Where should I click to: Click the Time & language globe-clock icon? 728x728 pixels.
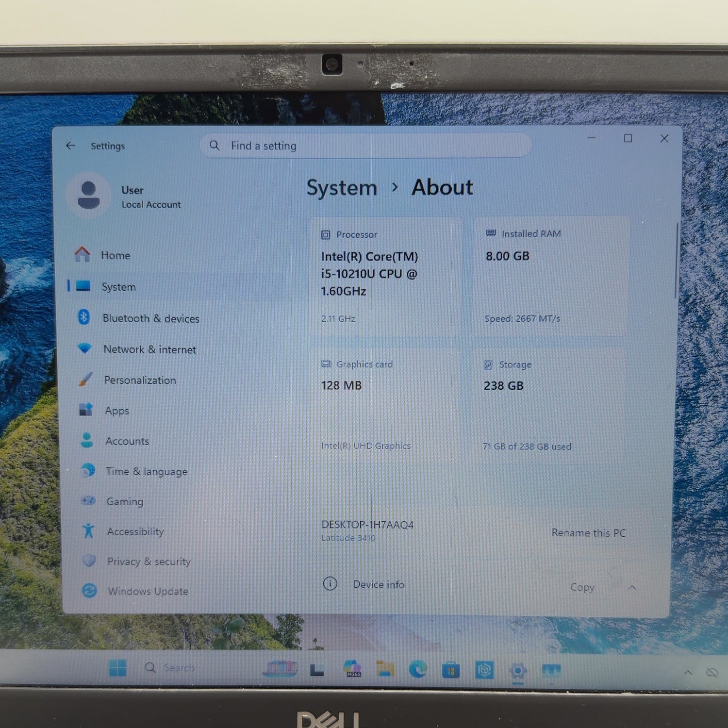[88, 470]
